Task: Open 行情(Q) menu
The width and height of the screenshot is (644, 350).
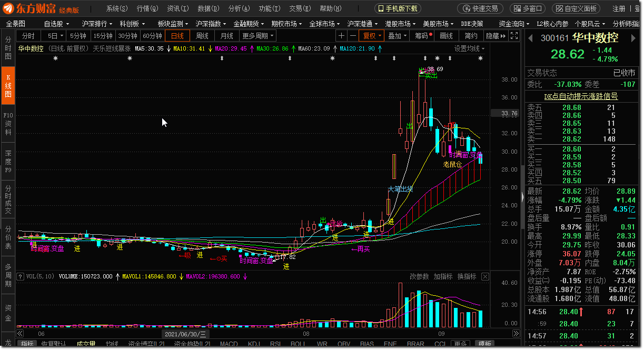Action: [147, 8]
